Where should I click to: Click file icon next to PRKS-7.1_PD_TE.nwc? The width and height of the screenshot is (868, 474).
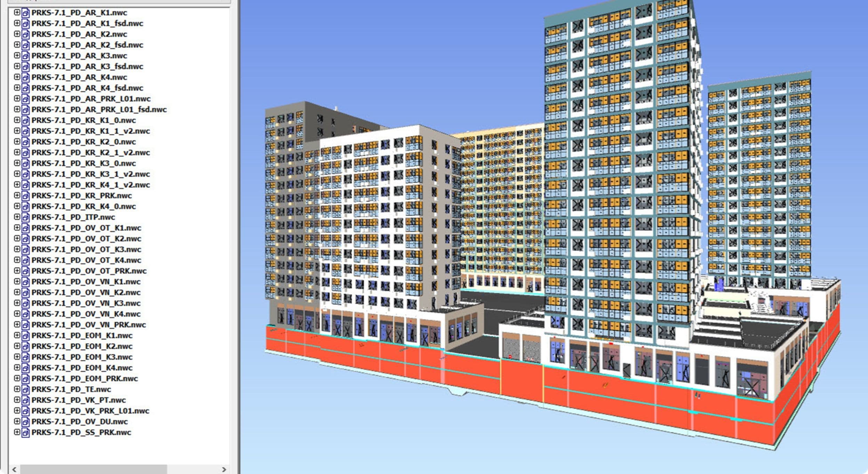tap(25, 389)
